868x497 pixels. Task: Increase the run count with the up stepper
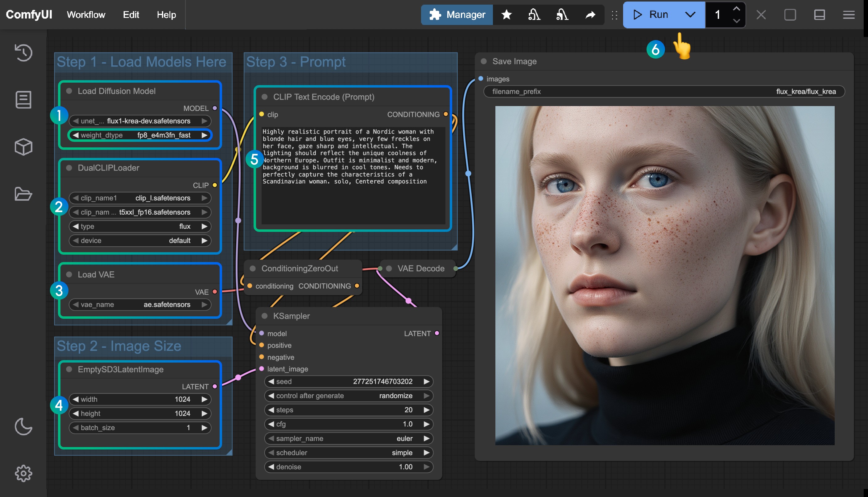[x=736, y=9]
